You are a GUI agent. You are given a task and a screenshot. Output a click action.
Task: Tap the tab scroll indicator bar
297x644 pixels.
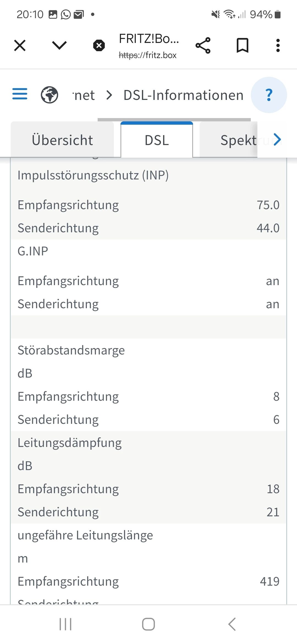point(174,120)
